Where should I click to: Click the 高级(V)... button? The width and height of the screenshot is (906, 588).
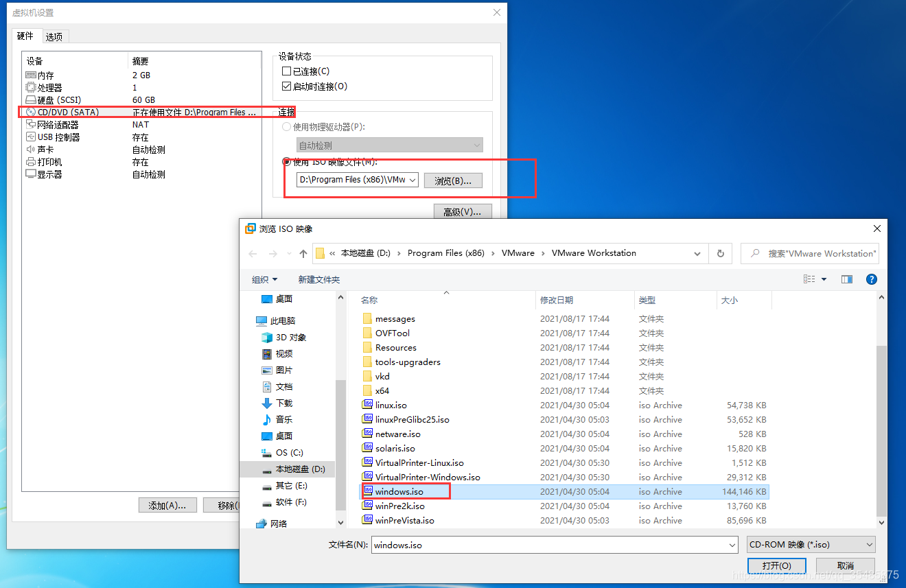[463, 212]
